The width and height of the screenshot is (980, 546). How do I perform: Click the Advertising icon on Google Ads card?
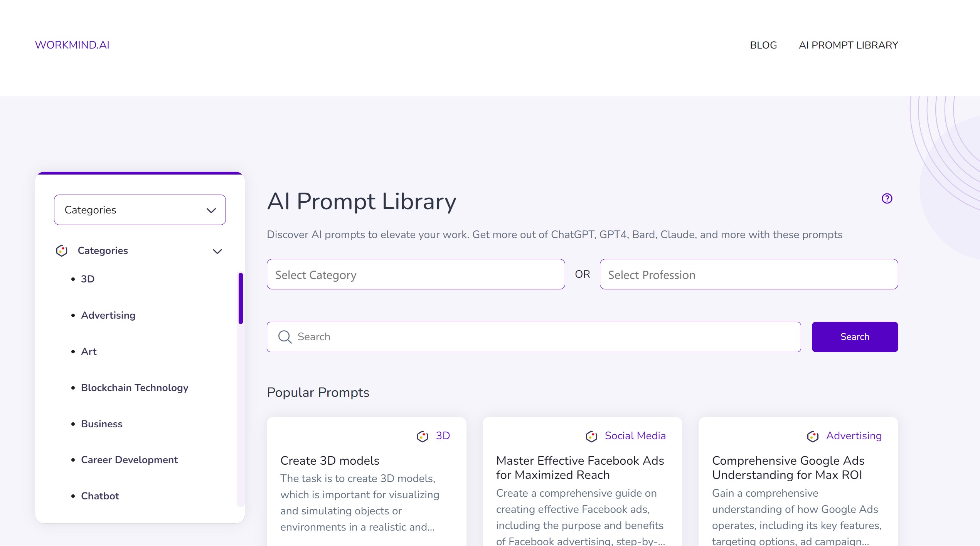click(812, 436)
